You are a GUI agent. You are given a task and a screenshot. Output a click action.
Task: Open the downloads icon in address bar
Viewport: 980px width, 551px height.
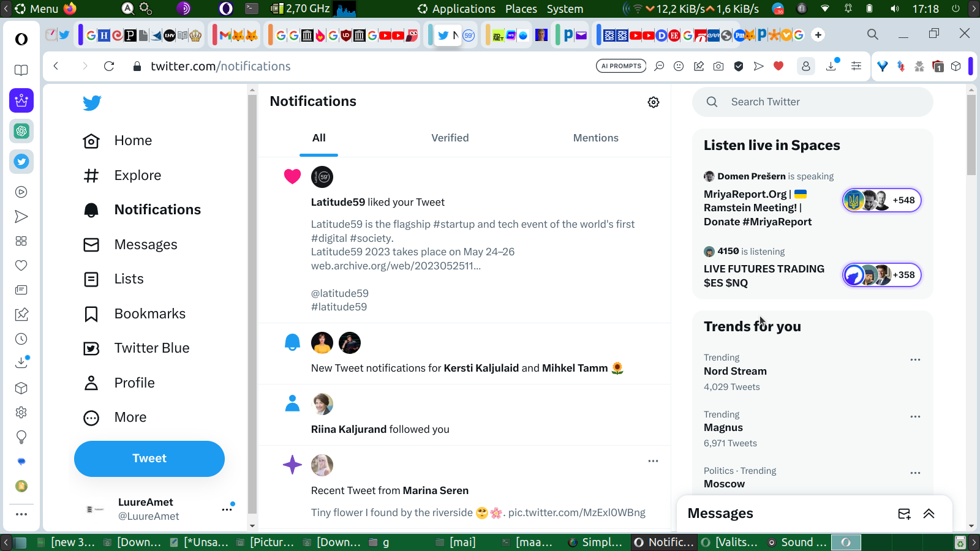[x=831, y=66]
